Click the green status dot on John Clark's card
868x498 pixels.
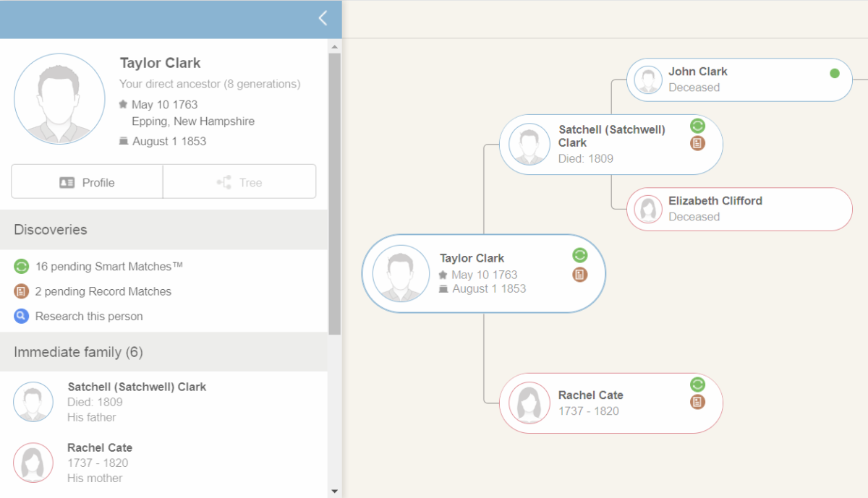coord(834,72)
